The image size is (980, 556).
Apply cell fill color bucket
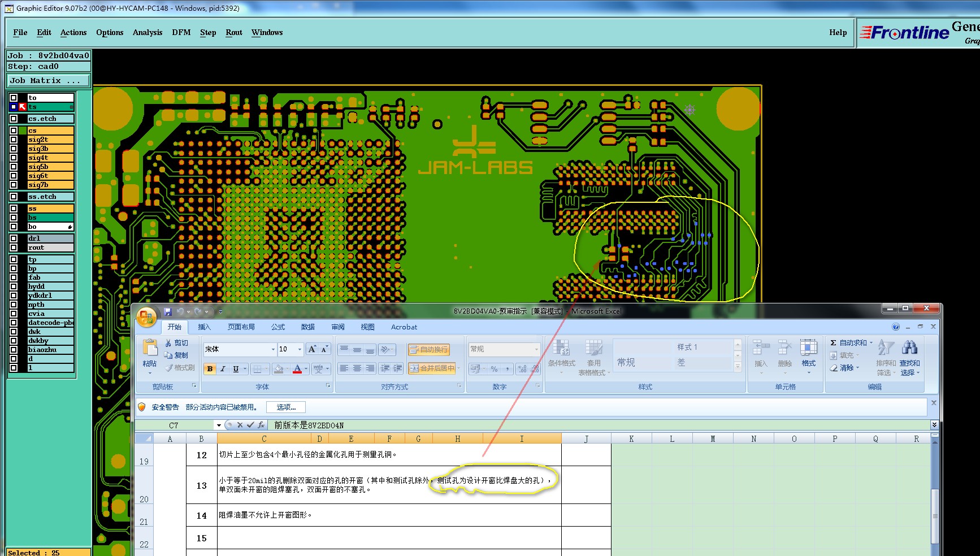[x=278, y=369]
